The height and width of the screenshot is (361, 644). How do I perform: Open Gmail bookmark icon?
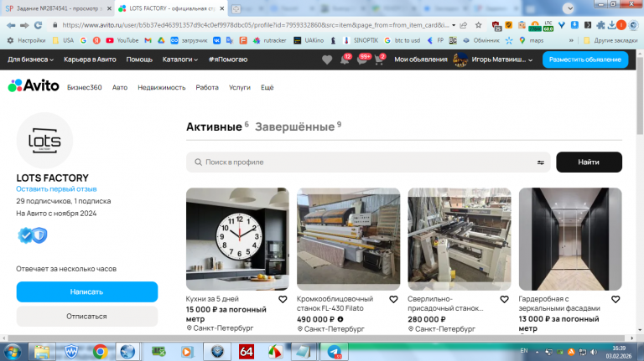click(x=148, y=40)
